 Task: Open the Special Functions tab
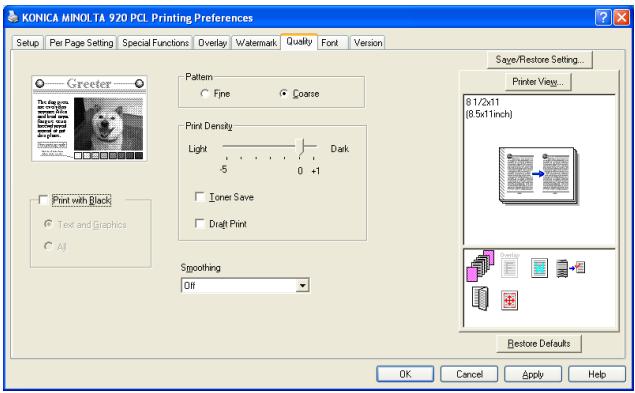(156, 43)
